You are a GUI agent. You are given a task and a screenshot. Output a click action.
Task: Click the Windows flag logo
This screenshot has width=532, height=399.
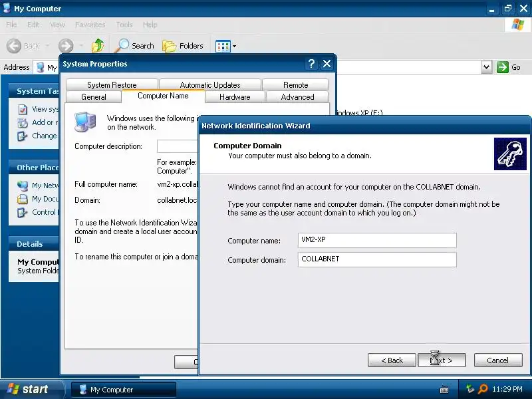(x=517, y=25)
